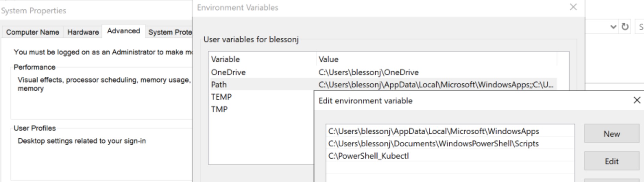Image resolution: width=644 pixels, height=182 pixels.
Task: Select the TEMP user variable
Action: (x=221, y=97)
